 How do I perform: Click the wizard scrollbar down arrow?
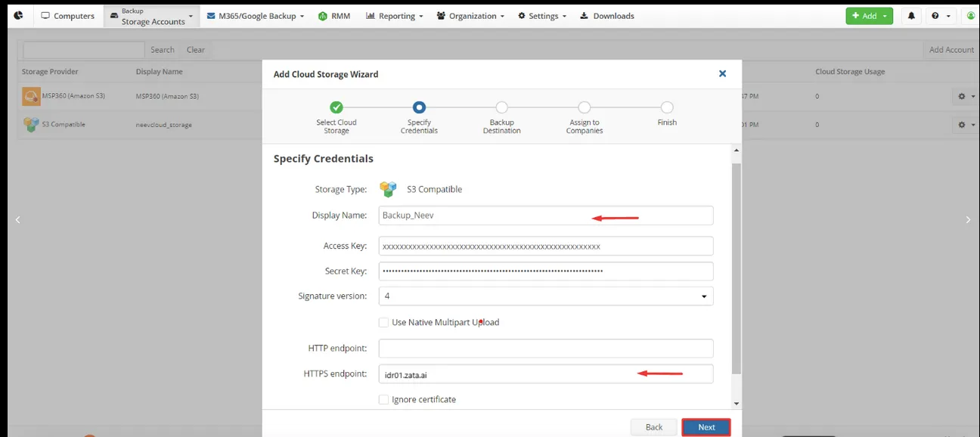pos(737,404)
